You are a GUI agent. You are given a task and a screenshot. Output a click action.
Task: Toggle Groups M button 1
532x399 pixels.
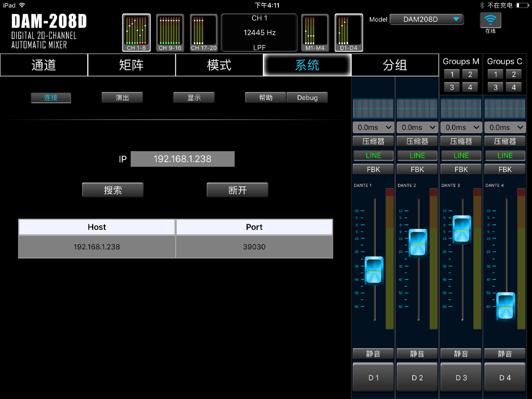452,74
